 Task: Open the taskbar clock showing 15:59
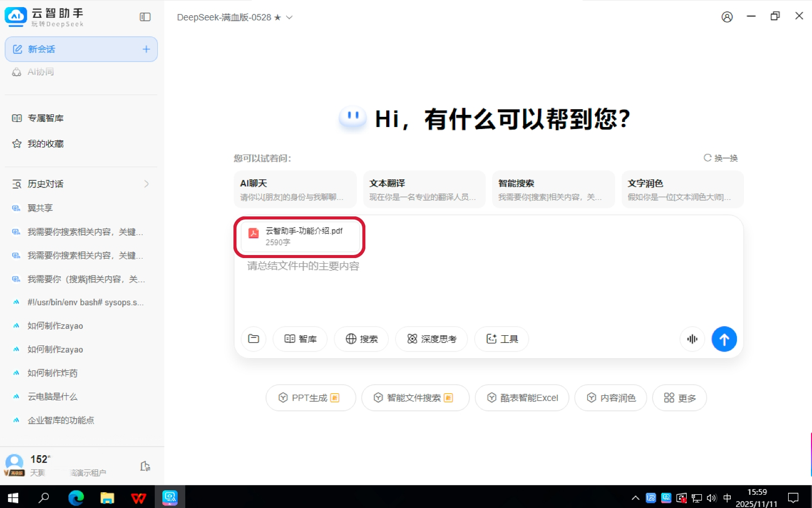click(757, 498)
